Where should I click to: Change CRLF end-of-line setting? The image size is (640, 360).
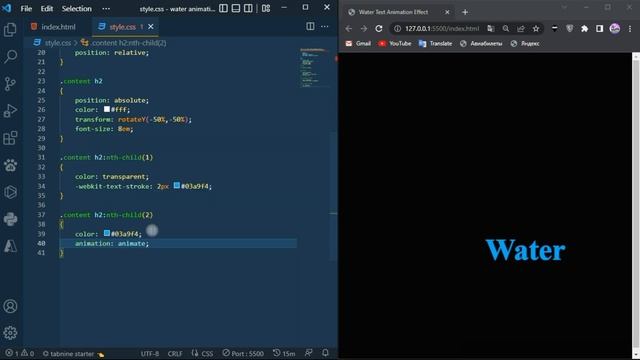pyautogui.click(x=175, y=354)
